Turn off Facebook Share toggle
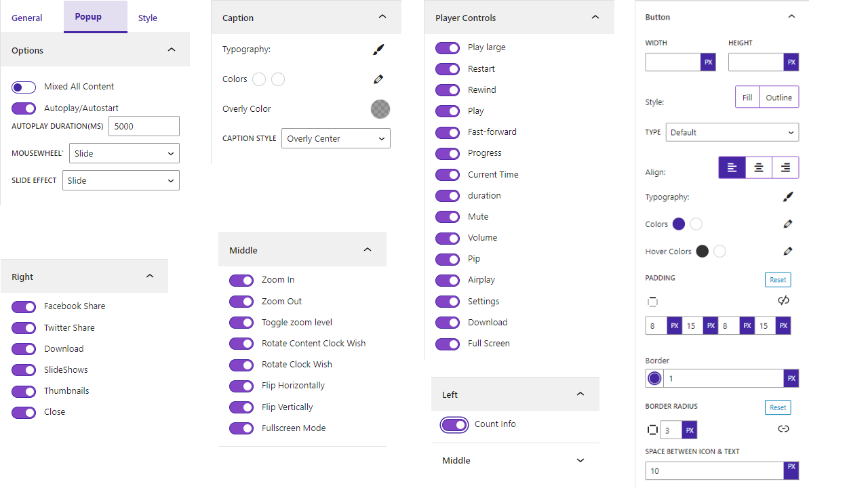 24,307
